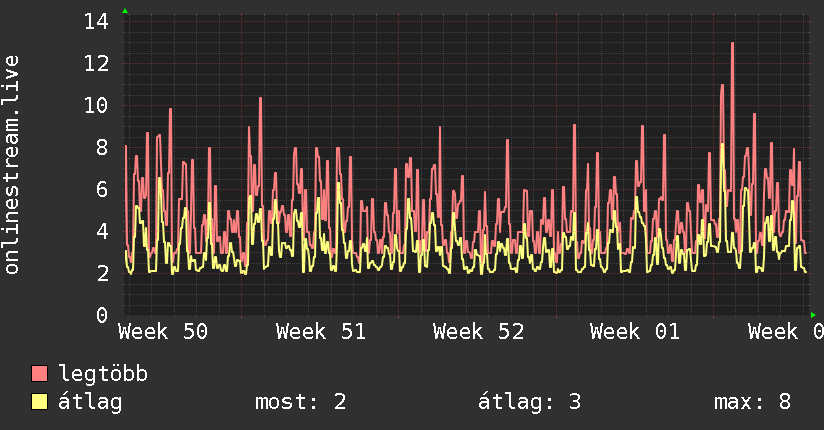Click the y-axis value 2
The width and height of the screenshot is (824, 430).
point(102,273)
